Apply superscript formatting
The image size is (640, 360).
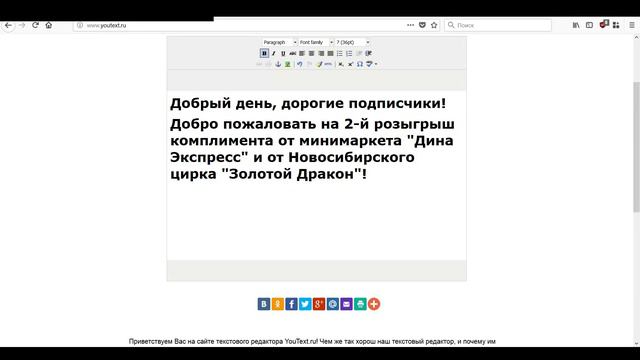351,64
